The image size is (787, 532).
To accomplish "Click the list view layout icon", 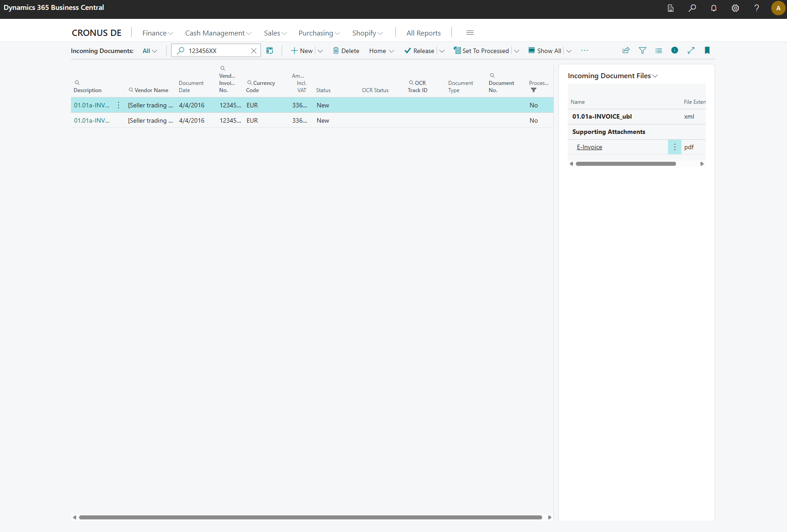I will tap(659, 50).
